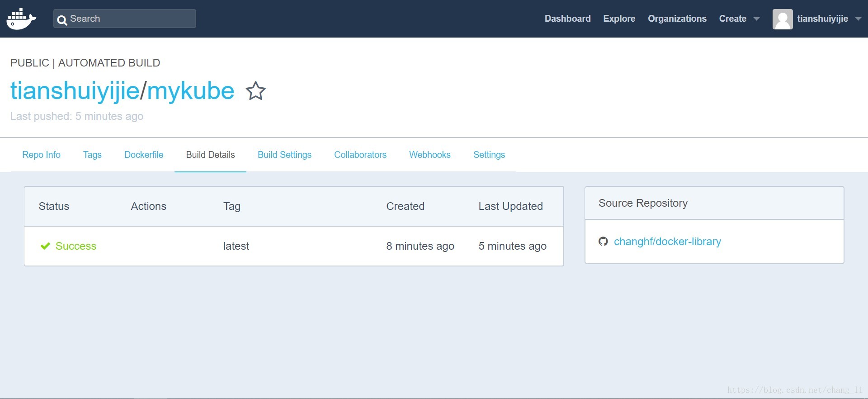Open the Build Settings tab
Screen dimensions: 868x399
(284, 155)
